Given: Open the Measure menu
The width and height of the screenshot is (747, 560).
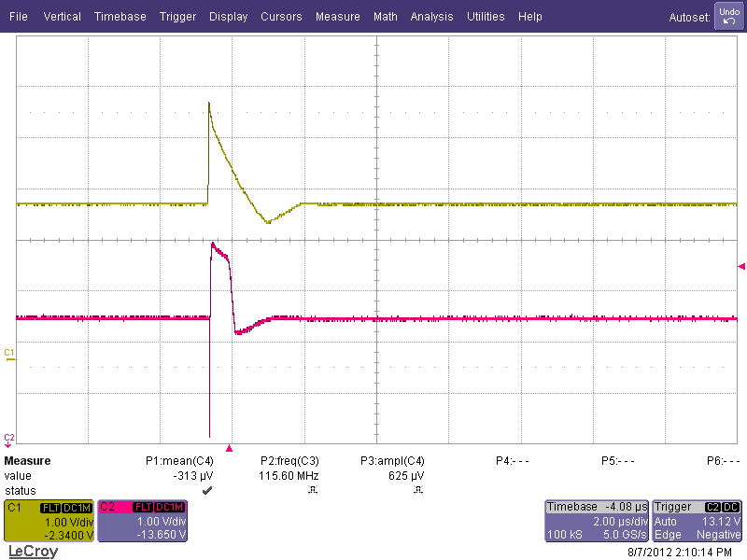Looking at the screenshot, I should pyautogui.click(x=338, y=17).
